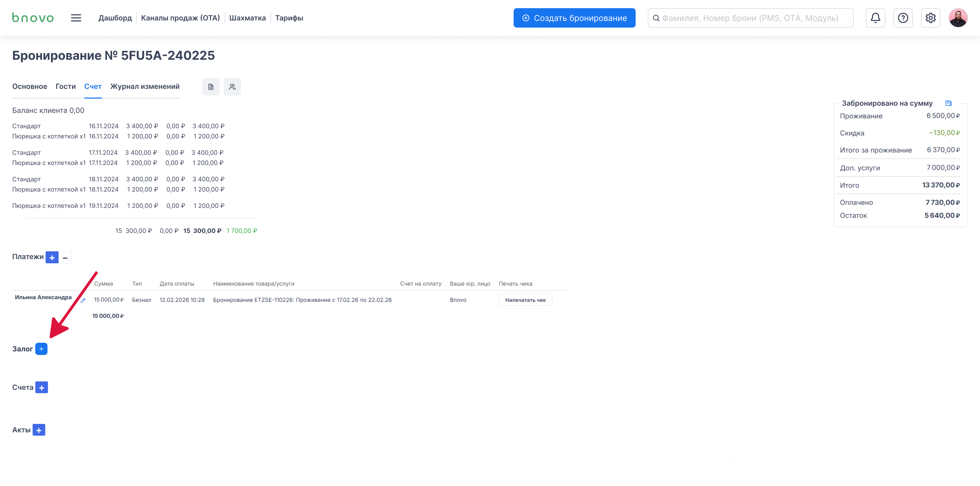The width and height of the screenshot is (980, 486).
Task: Edit payment with pencil icon
Action: pyautogui.click(x=83, y=300)
